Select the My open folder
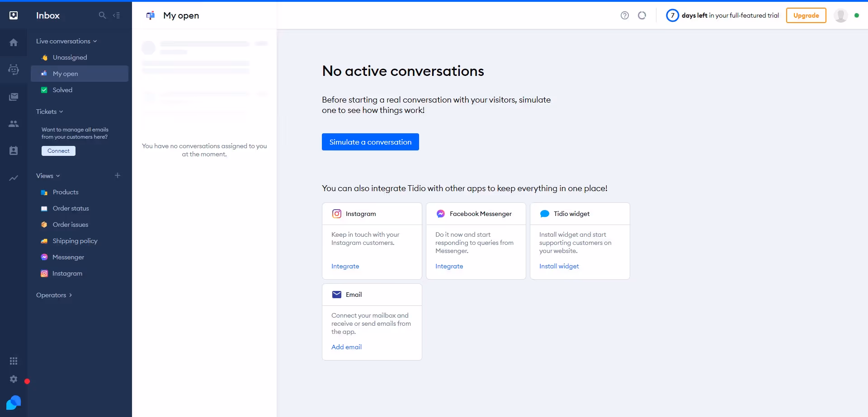Image resolution: width=868 pixels, height=417 pixels. tap(80, 74)
